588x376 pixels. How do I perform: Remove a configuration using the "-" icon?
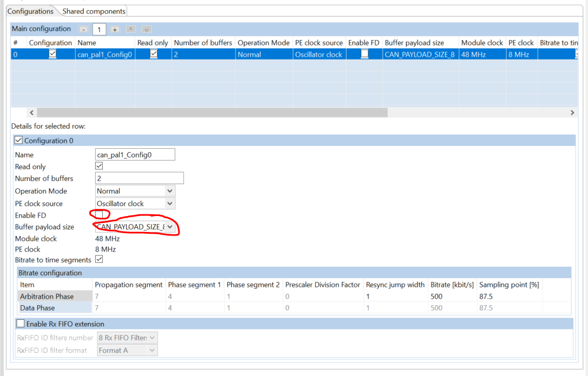(83, 28)
